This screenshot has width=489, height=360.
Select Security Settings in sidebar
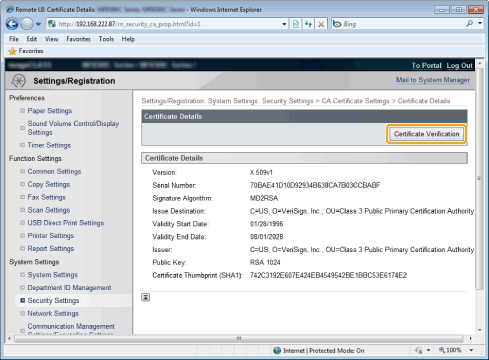point(53,301)
